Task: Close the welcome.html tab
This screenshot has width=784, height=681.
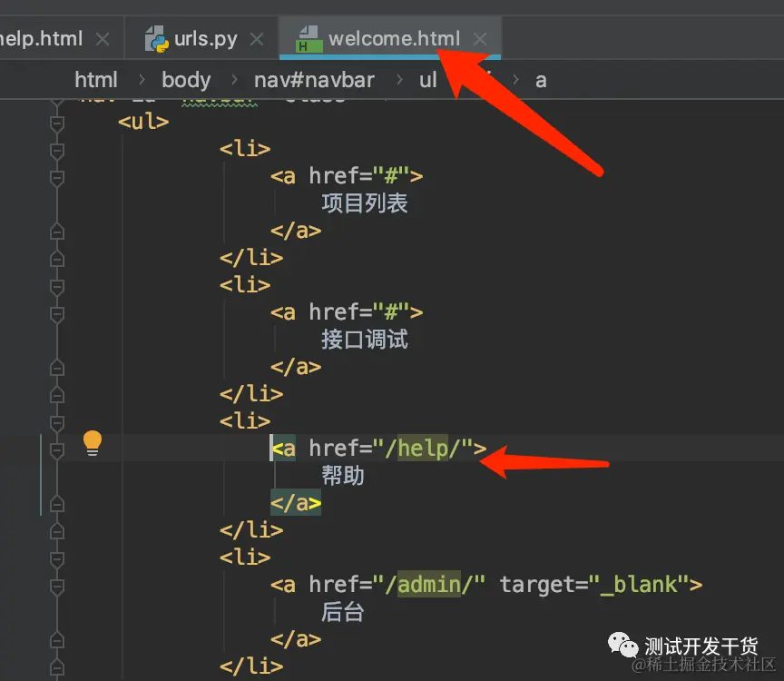Action: click(x=480, y=39)
